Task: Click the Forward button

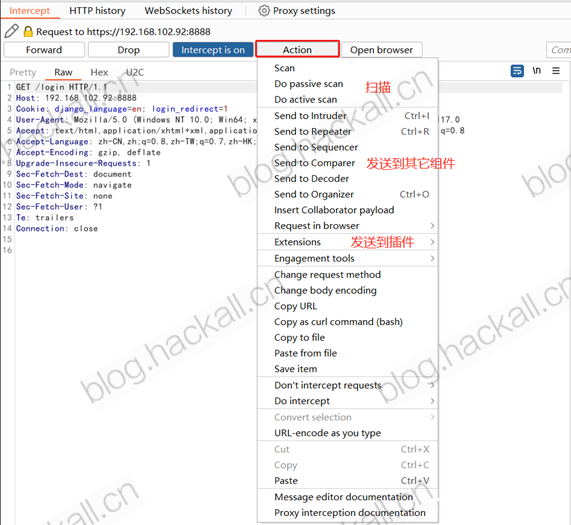Action: tap(44, 50)
